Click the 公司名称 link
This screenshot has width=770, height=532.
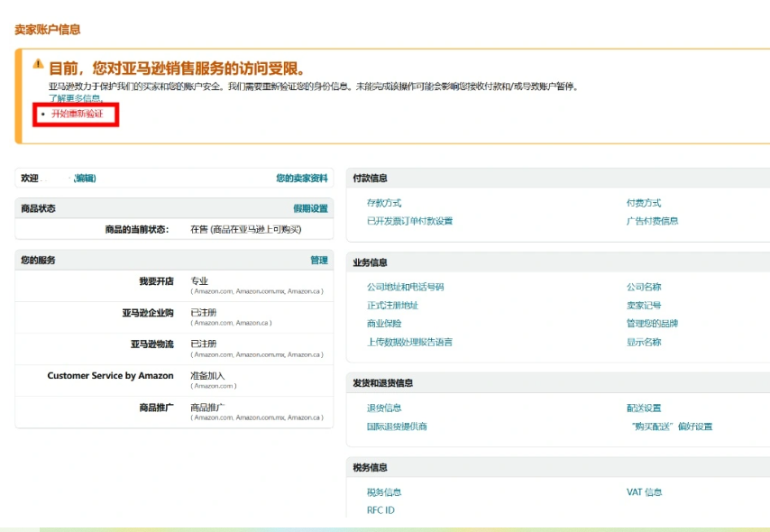click(644, 287)
